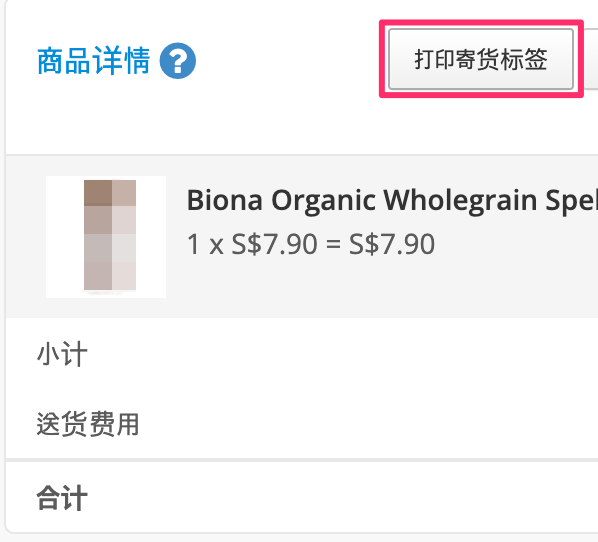Open the help icon beside 商品详情
Viewport: 598px width, 542px height.
click(178, 61)
